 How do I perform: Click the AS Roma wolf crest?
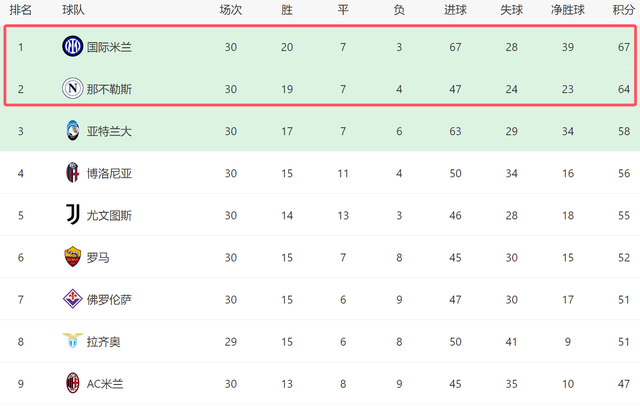pyautogui.click(x=73, y=257)
